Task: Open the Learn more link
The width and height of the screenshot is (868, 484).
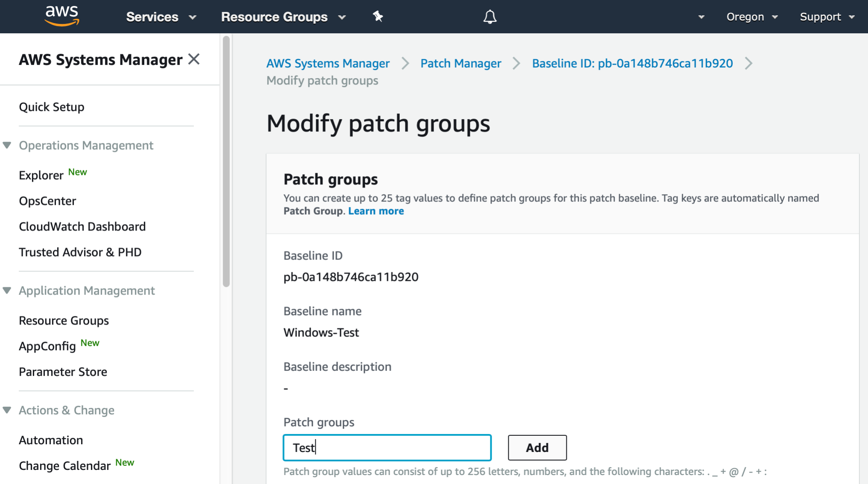Action: (376, 210)
